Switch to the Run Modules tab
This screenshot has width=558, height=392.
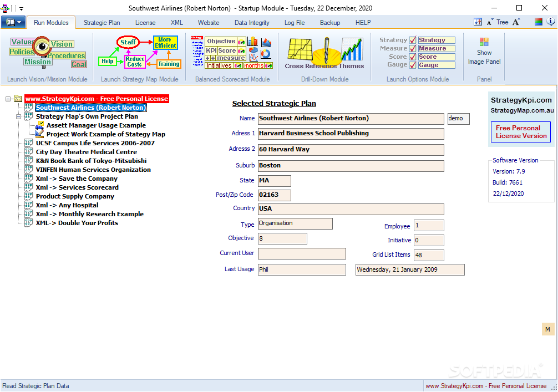[51, 22]
